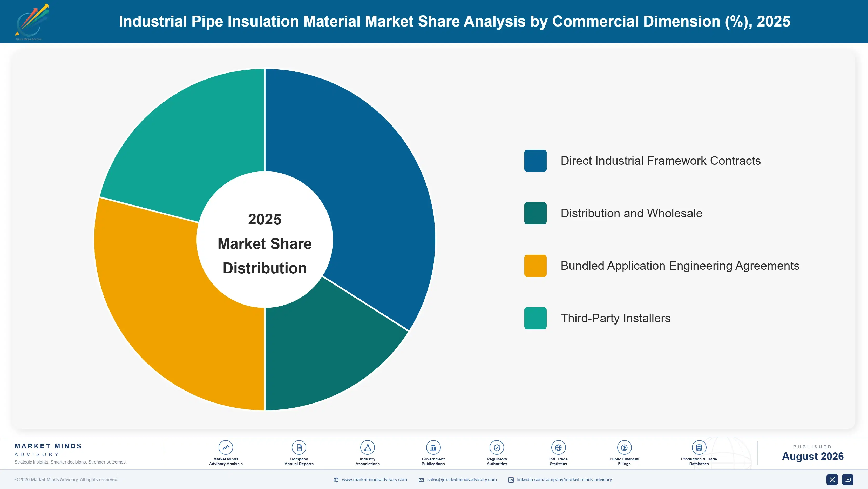Viewport: 868px width, 489px height.
Task: Click the Direct Industrial Framework Contracts swatch
Action: (535, 161)
